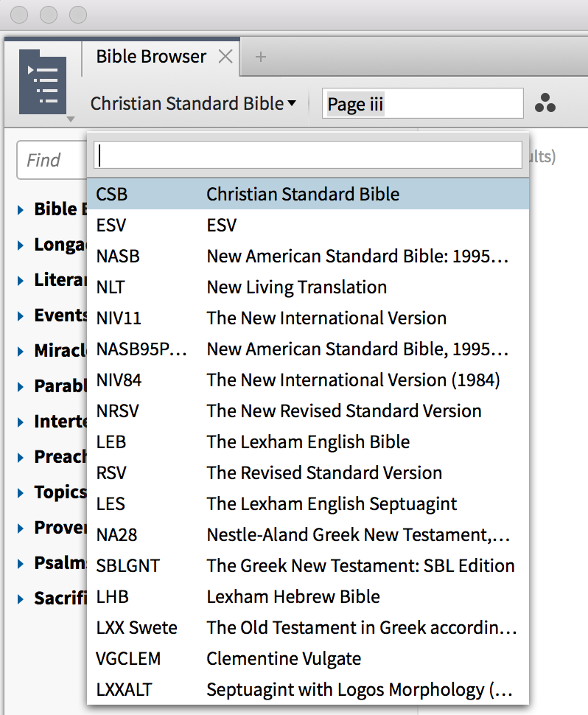588x715 pixels.
Task: Click the Psalms facet label
Action: 60,563
